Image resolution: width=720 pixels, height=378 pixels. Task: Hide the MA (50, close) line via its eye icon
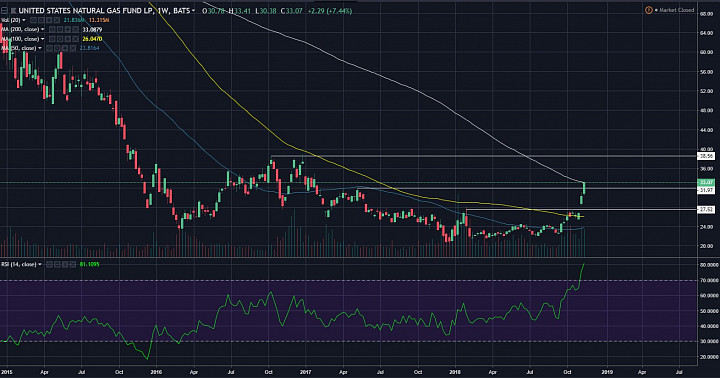pos(49,48)
